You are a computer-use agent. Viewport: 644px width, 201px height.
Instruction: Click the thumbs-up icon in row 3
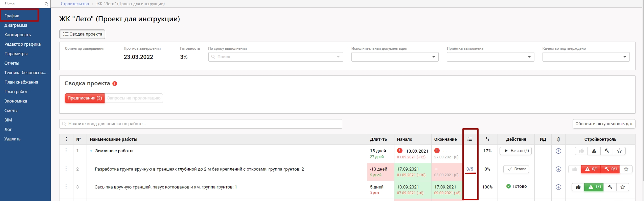click(578, 187)
